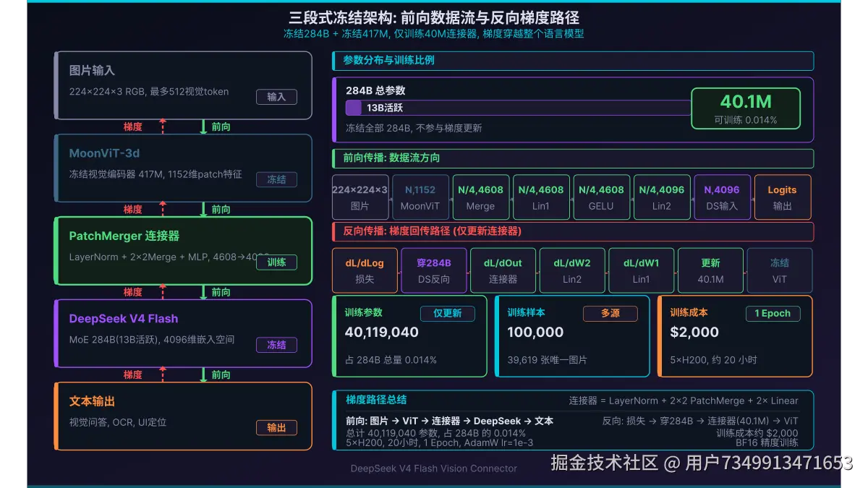
Task: Click the 冻结 badge in MoonViT-3d card
Action: 276,179
